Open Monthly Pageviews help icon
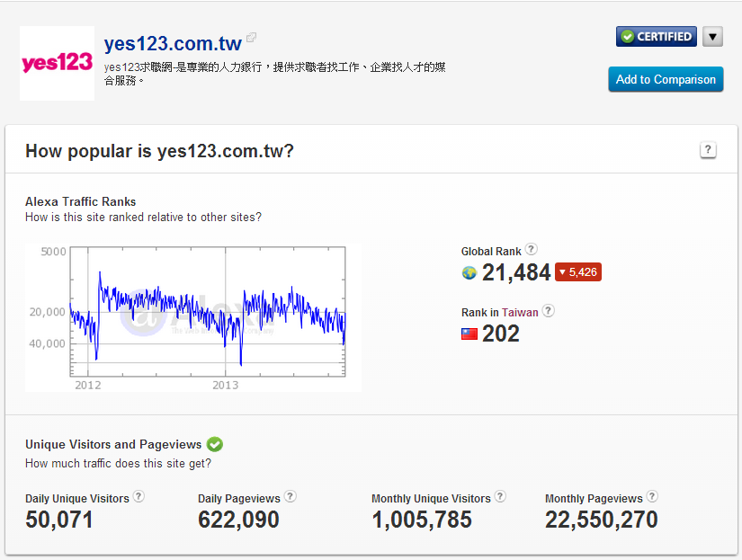Image resolution: width=742 pixels, height=560 pixels. (652, 497)
